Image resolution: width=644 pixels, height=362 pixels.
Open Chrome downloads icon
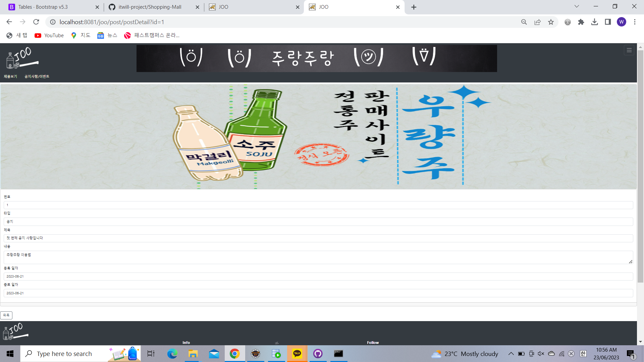point(594,22)
